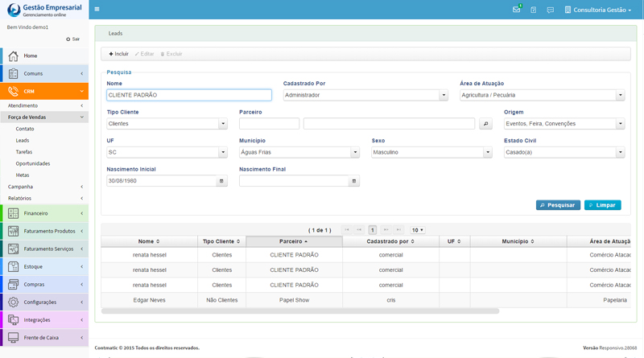Click the Home house icon in sidebar

[x=13, y=56]
